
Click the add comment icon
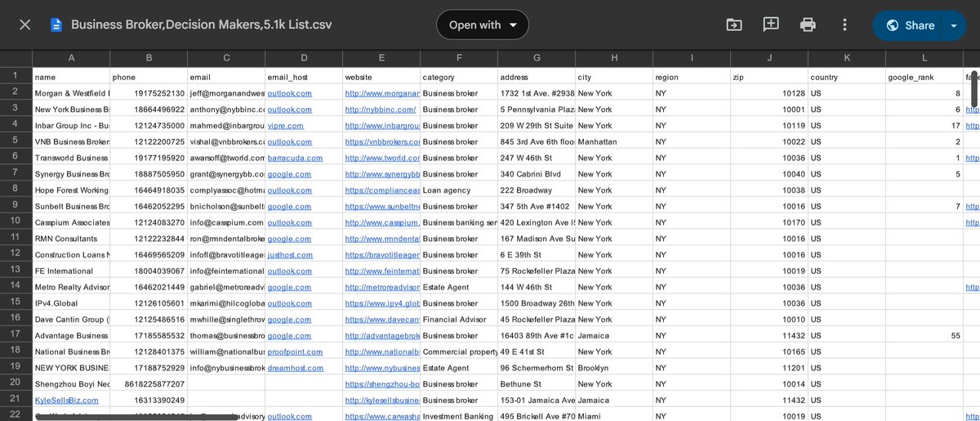(x=771, y=25)
